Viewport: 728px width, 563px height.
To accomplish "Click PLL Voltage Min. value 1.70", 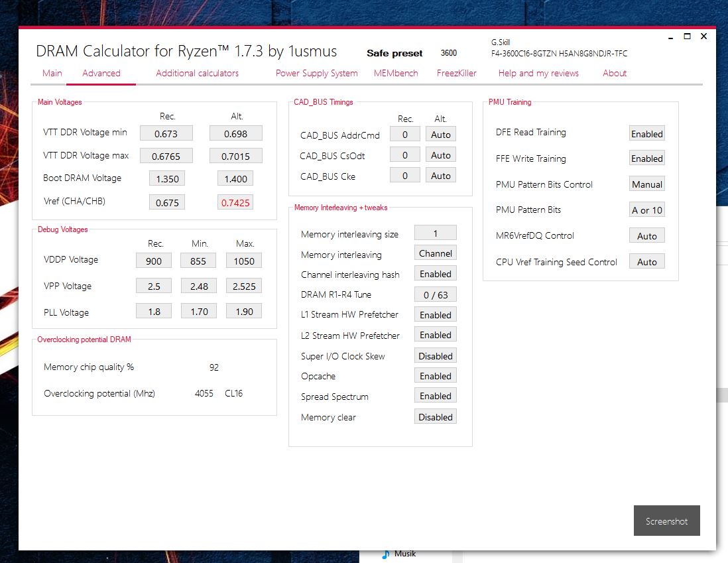I will pyautogui.click(x=199, y=311).
